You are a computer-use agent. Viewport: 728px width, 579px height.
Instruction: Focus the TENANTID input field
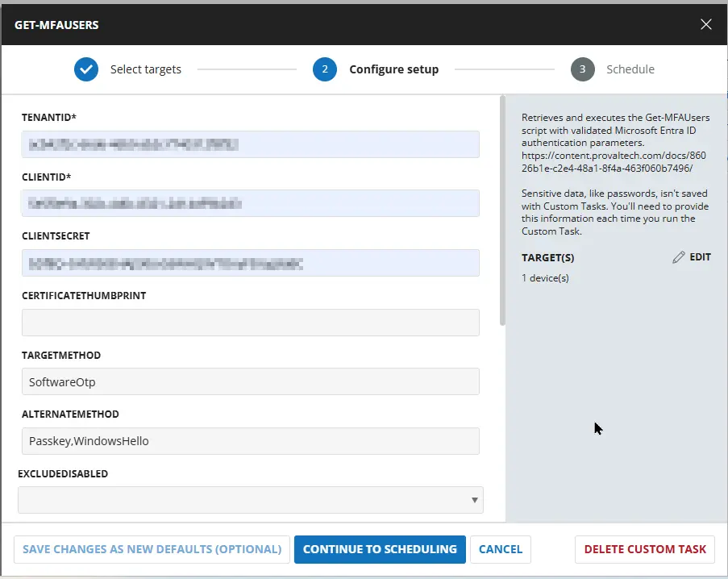[x=251, y=144]
